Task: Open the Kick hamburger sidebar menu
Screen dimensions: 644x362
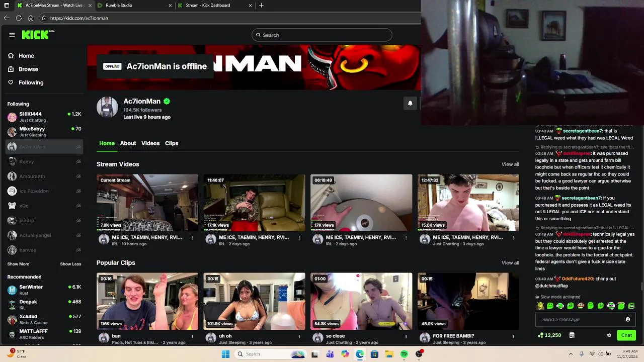Action: click(12, 35)
